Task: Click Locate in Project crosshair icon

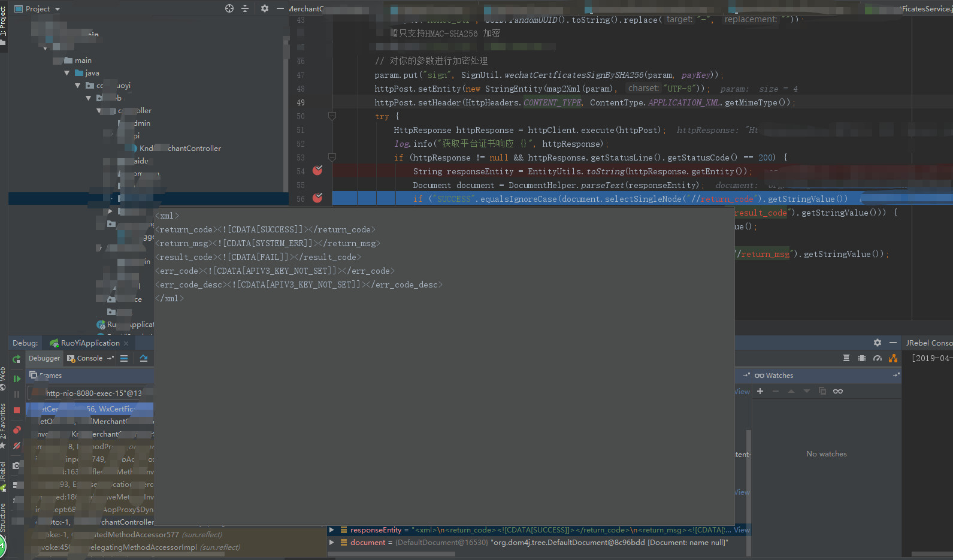Action: coord(229,8)
